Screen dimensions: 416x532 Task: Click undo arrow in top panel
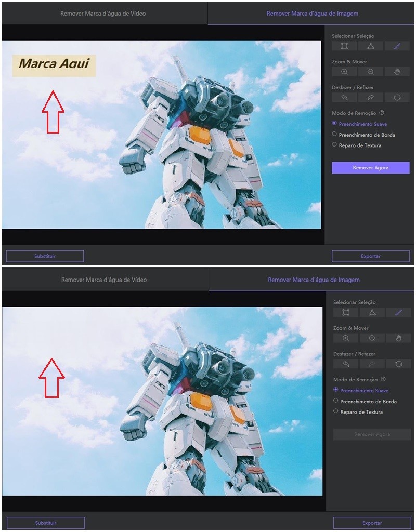click(x=344, y=97)
